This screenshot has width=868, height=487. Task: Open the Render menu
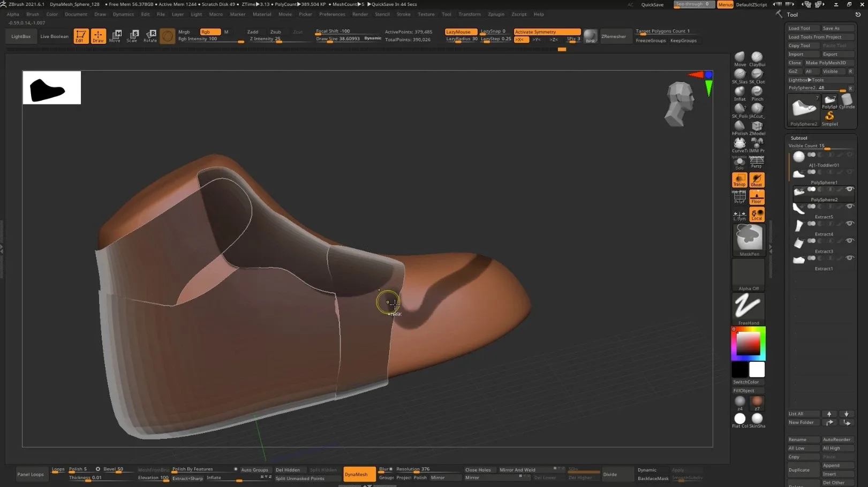click(x=360, y=14)
